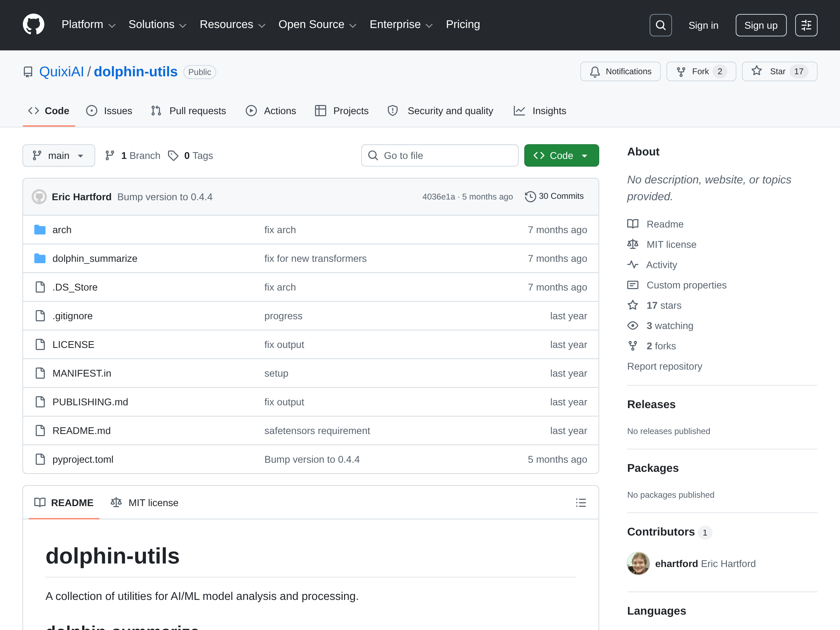Image resolution: width=840 pixels, height=630 pixels.
Task: Switch to the Actions tab
Action: pyautogui.click(x=271, y=111)
